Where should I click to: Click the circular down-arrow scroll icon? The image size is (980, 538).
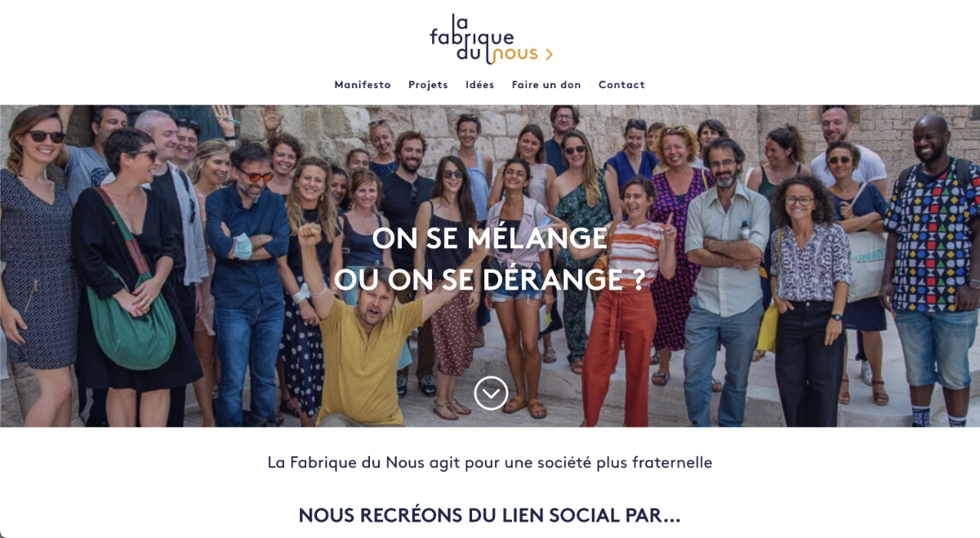491,393
